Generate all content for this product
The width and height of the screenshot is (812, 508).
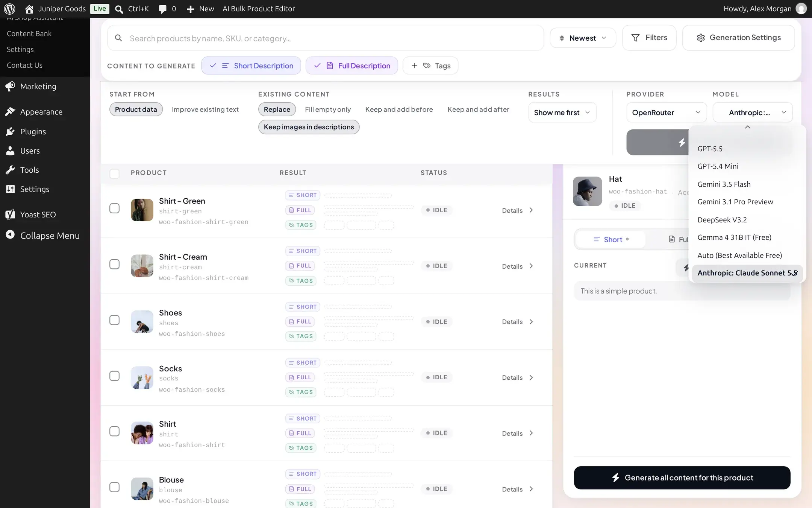682,478
